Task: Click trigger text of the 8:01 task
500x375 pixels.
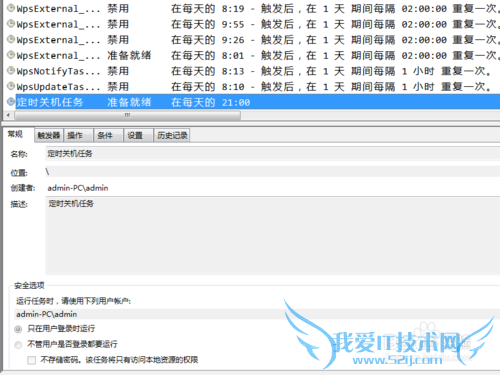Action: [x=335, y=55]
